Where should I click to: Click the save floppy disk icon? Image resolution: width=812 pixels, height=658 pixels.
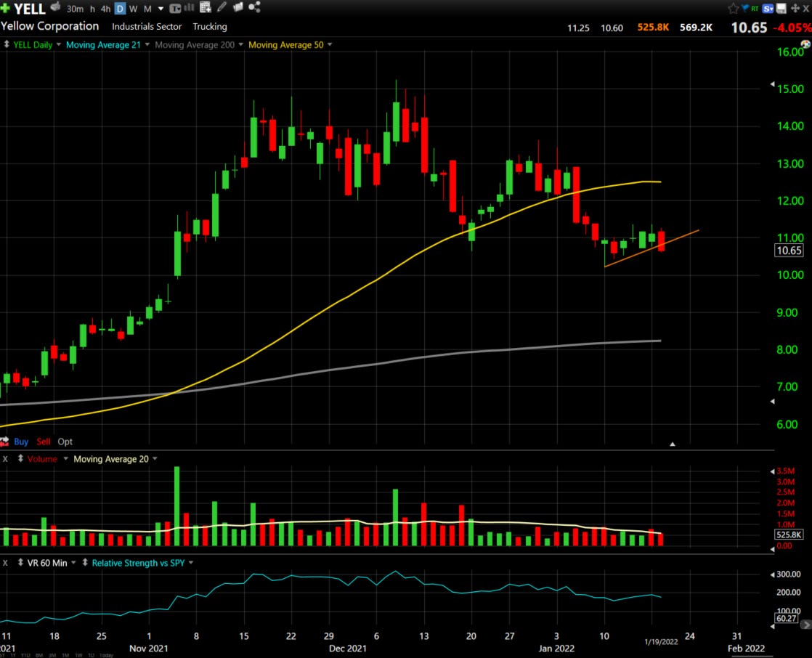pos(781,8)
